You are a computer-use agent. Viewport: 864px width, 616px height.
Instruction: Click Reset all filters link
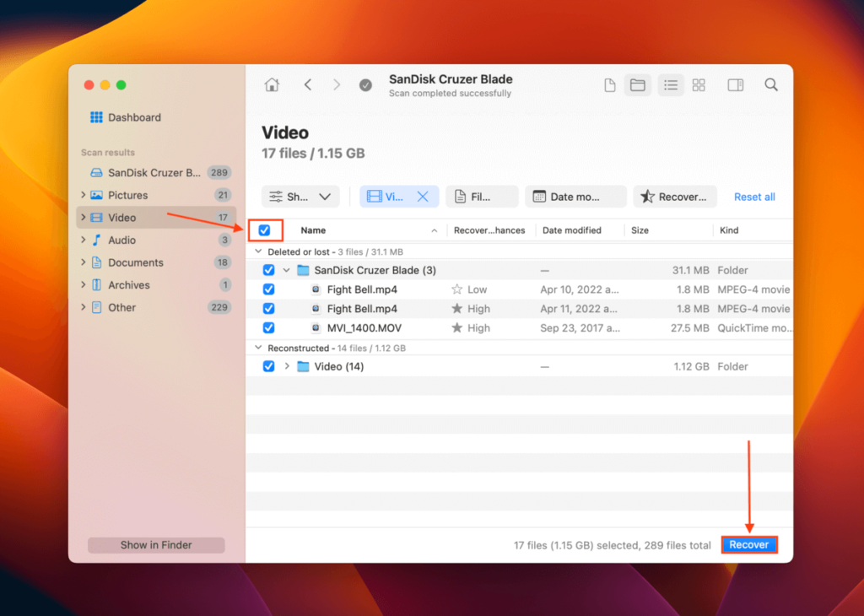coord(754,197)
